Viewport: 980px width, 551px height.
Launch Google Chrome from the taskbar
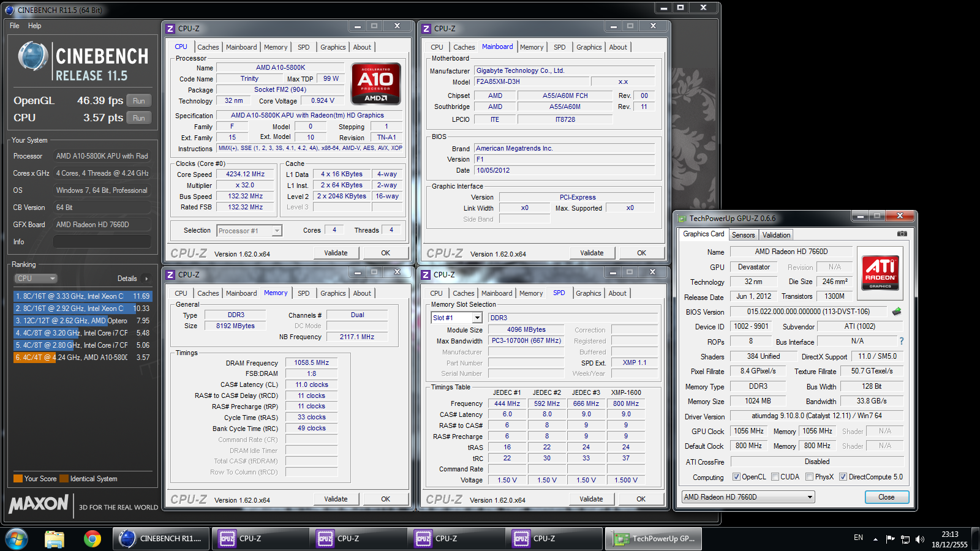92,539
